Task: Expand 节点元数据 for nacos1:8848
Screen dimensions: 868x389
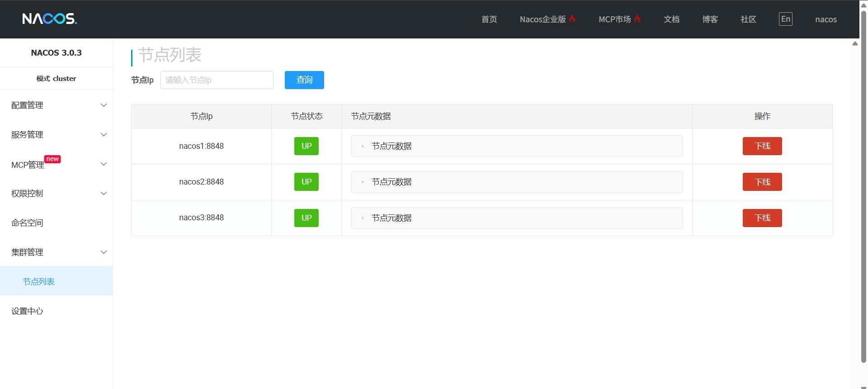Action: coord(517,146)
